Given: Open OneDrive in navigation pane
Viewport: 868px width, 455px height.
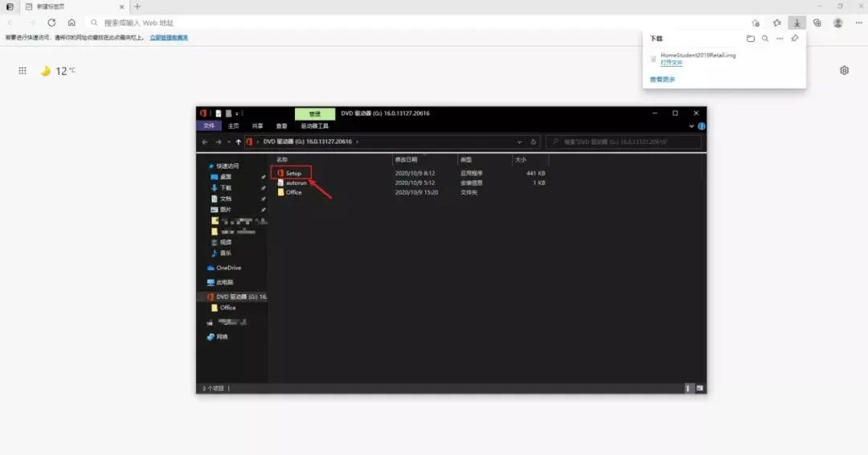Looking at the screenshot, I should pyautogui.click(x=224, y=268).
